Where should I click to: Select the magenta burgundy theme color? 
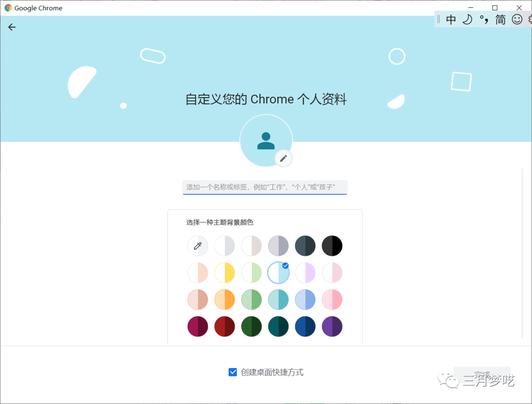click(x=198, y=326)
